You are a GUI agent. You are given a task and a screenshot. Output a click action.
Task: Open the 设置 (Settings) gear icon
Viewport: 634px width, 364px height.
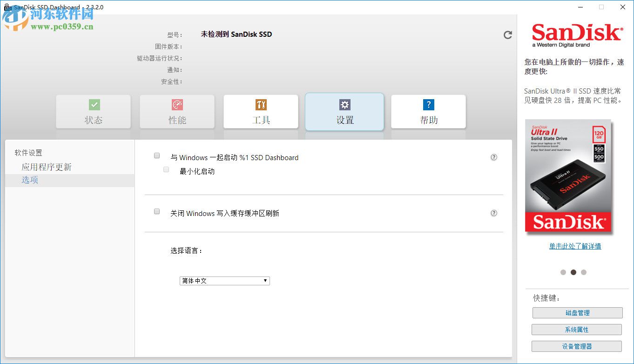click(x=344, y=105)
